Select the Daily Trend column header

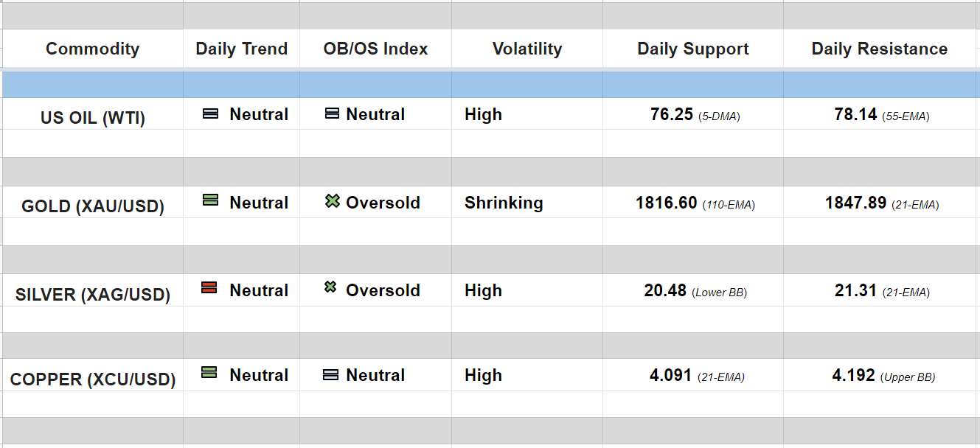[x=241, y=49]
